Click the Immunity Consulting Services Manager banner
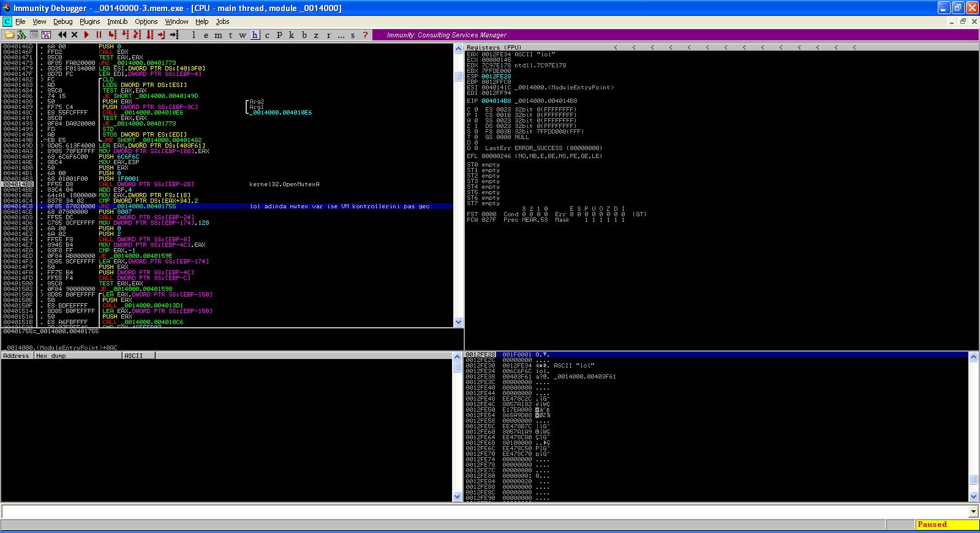The width and height of the screenshot is (980, 533). (675, 35)
